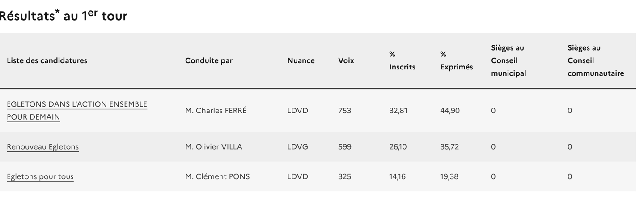
Task: Select the % Exprimés column header
Action: [x=456, y=60]
